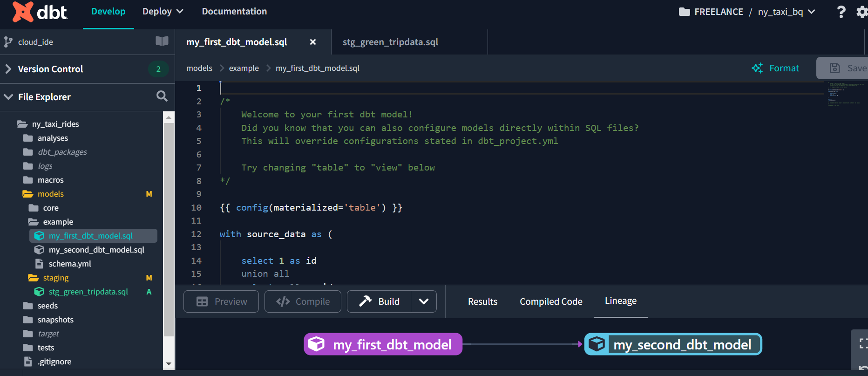Click the stg_green_tripdata.sql cube icon

coord(39,292)
